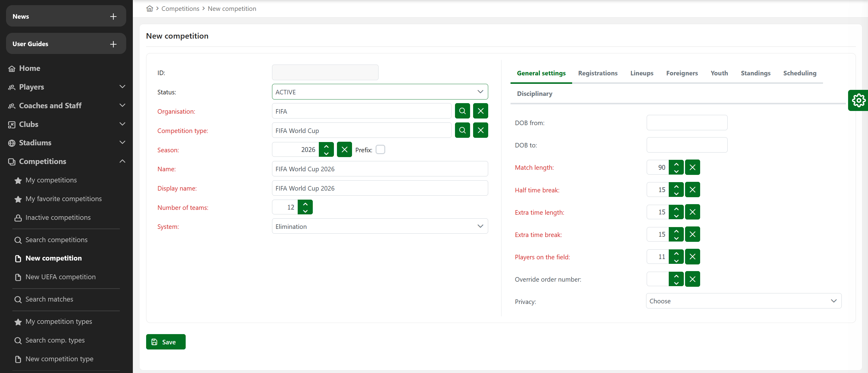Clear Players on the field value
Screen dimensions: 868x373
pos(692,257)
